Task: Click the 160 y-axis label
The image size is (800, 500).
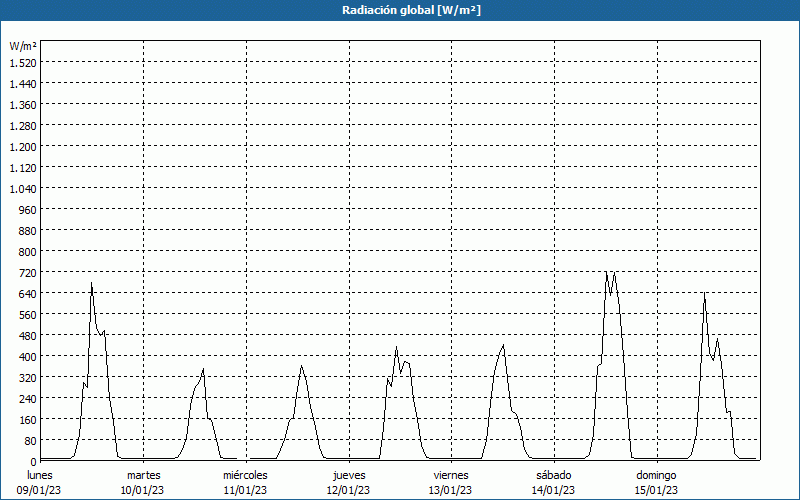Action: pos(29,419)
